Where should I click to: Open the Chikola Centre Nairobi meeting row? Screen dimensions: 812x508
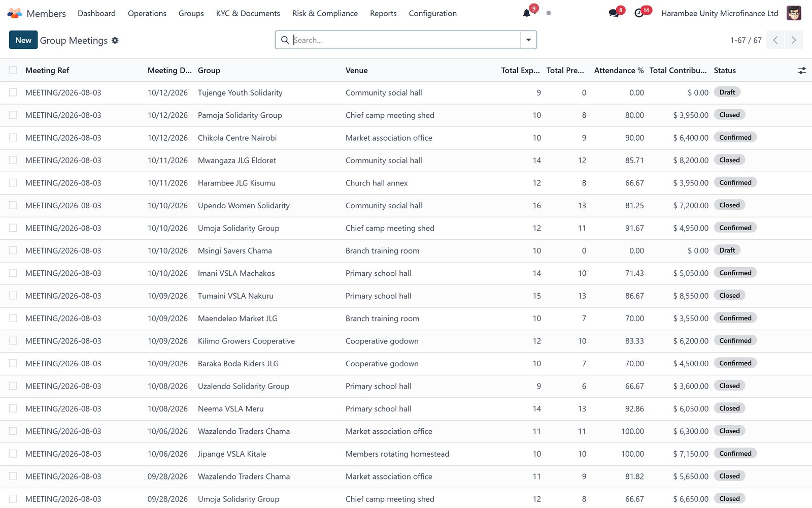click(406, 138)
